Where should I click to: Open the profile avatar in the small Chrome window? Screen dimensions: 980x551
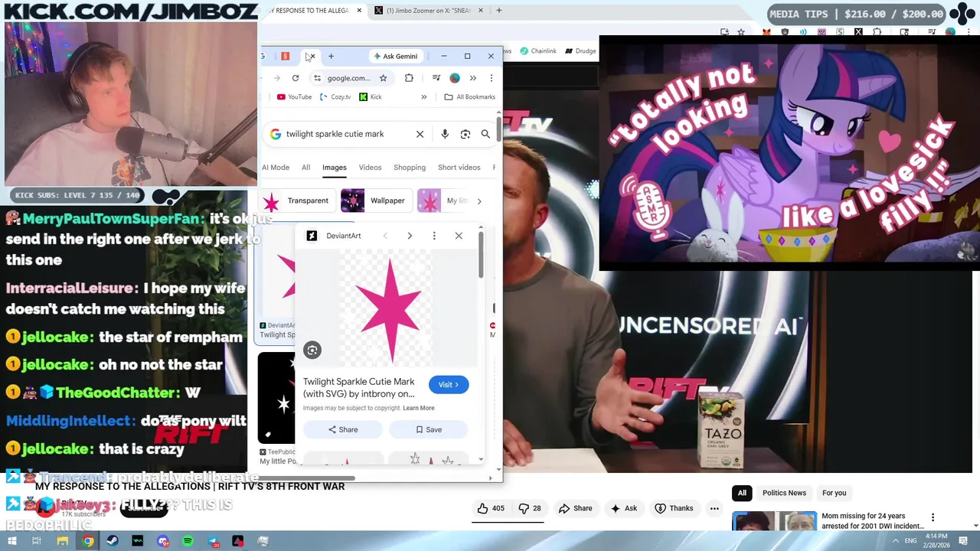(455, 78)
